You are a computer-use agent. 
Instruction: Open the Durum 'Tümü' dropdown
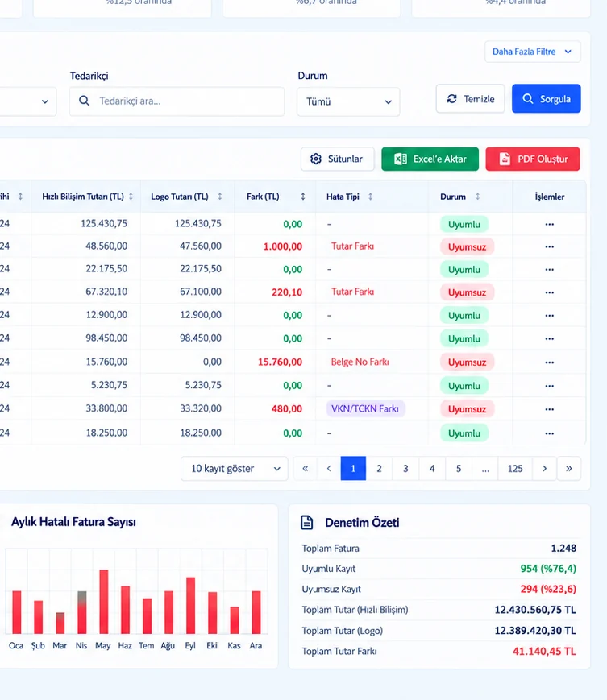click(x=348, y=101)
